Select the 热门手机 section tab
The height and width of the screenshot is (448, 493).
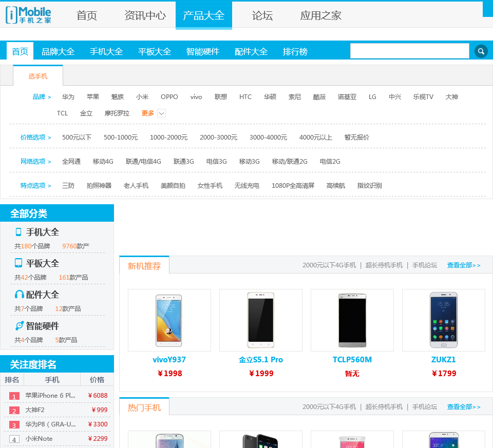pos(144,407)
